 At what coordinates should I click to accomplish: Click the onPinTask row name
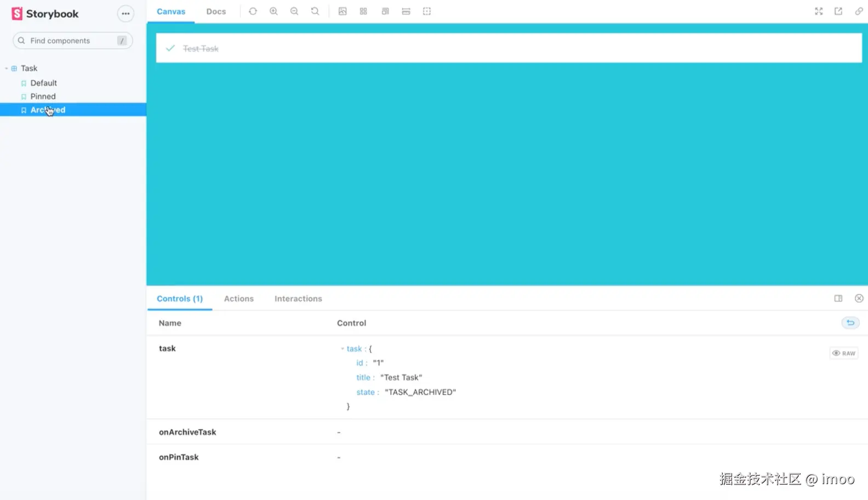pyautogui.click(x=179, y=457)
